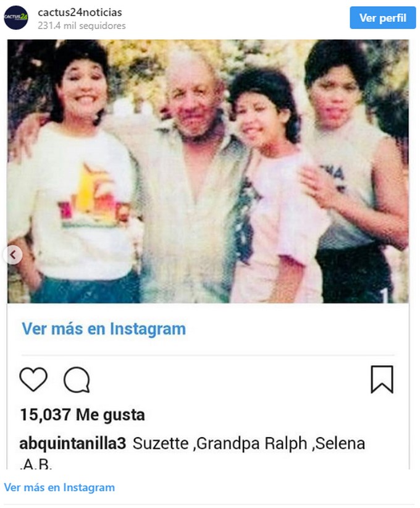Go to previous photo with left arrow

click(x=13, y=255)
